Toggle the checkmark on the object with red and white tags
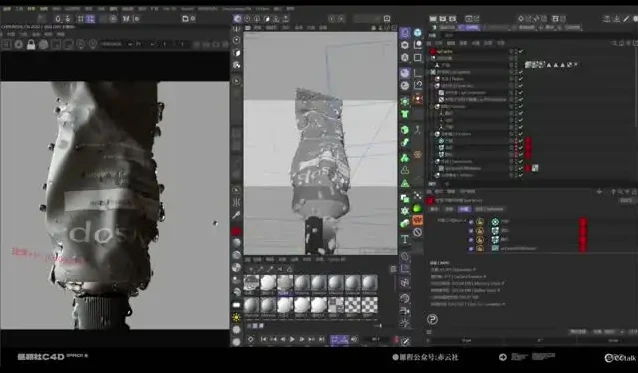 coord(521,168)
